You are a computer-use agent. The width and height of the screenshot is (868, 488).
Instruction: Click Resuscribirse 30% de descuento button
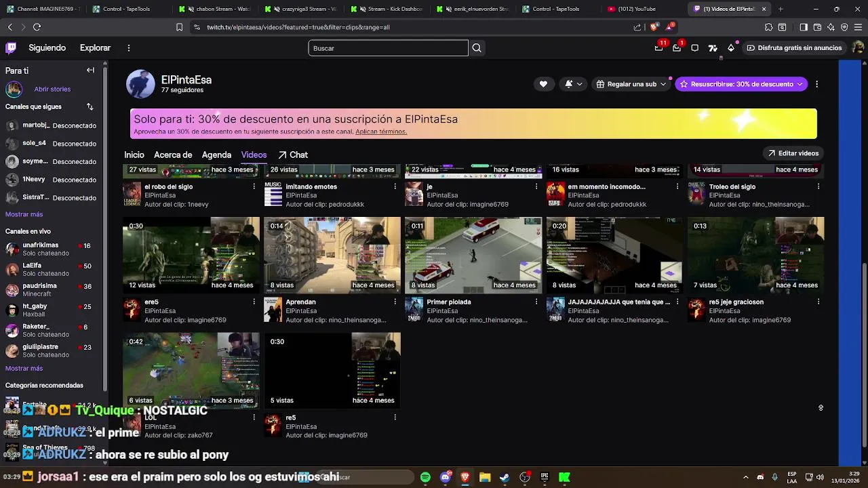coord(741,84)
